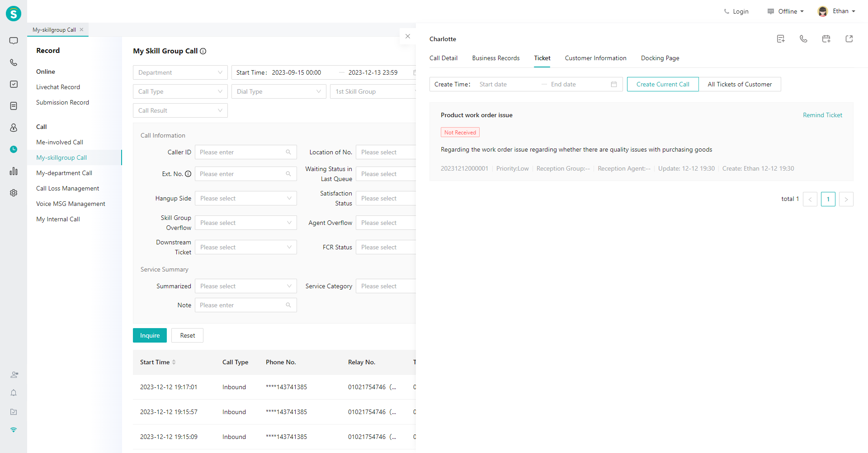Click the info icon next to Ext. No.
The width and height of the screenshot is (868, 453).
click(188, 174)
